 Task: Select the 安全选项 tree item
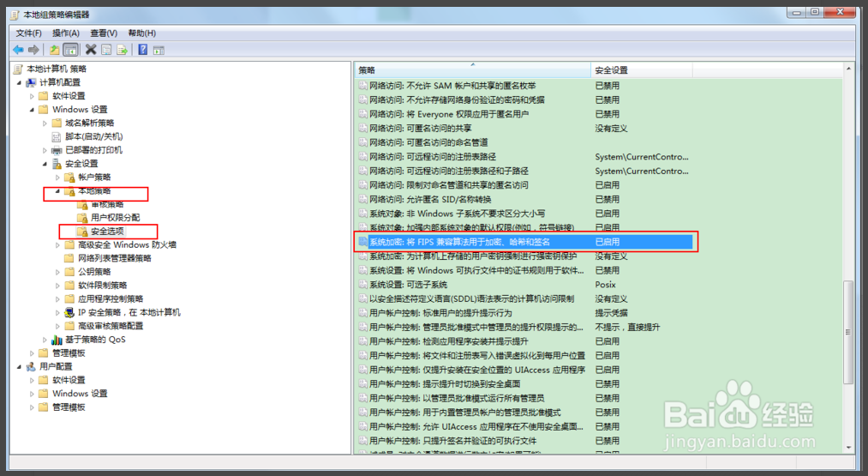click(x=107, y=232)
